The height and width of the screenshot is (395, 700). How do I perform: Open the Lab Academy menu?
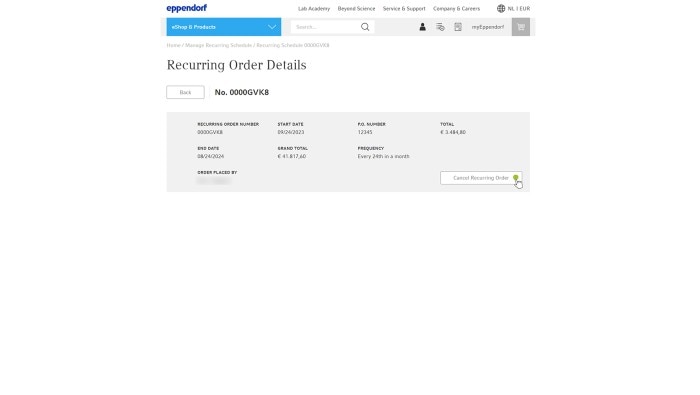[314, 8]
